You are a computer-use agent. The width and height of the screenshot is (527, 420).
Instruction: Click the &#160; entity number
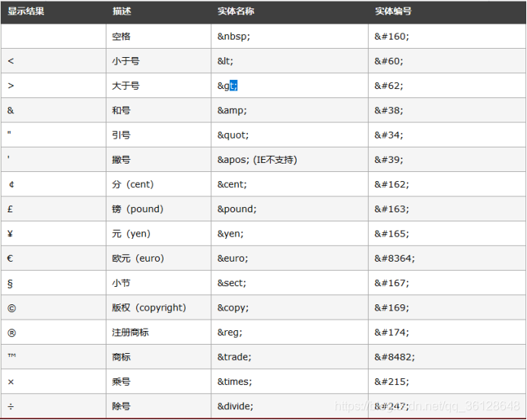(392, 37)
